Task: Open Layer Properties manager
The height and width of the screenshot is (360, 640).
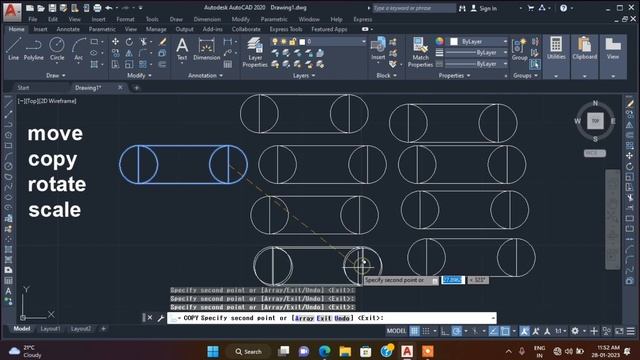Action: point(255,52)
